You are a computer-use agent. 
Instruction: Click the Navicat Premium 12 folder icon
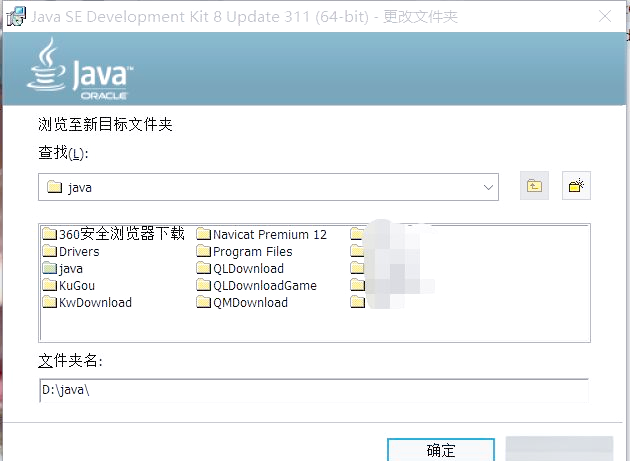[x=204, y=234]
